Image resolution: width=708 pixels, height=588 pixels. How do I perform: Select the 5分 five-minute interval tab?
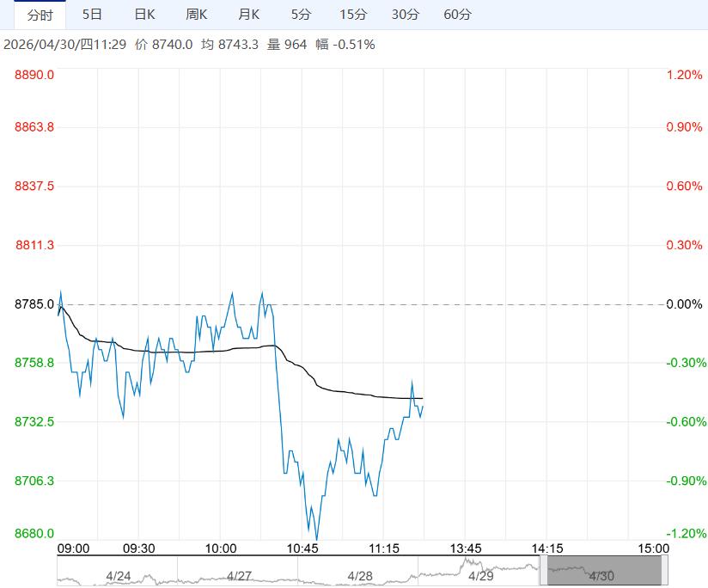(302, 15)
